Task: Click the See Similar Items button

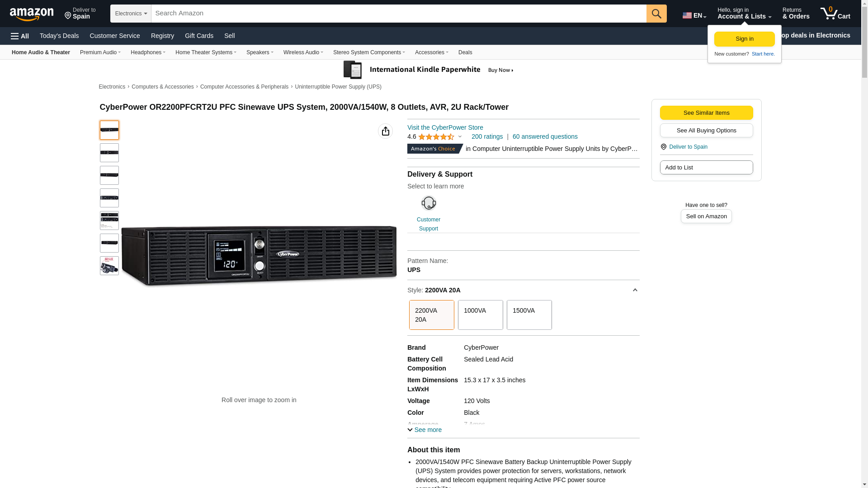Action: [x=706, y=113]
